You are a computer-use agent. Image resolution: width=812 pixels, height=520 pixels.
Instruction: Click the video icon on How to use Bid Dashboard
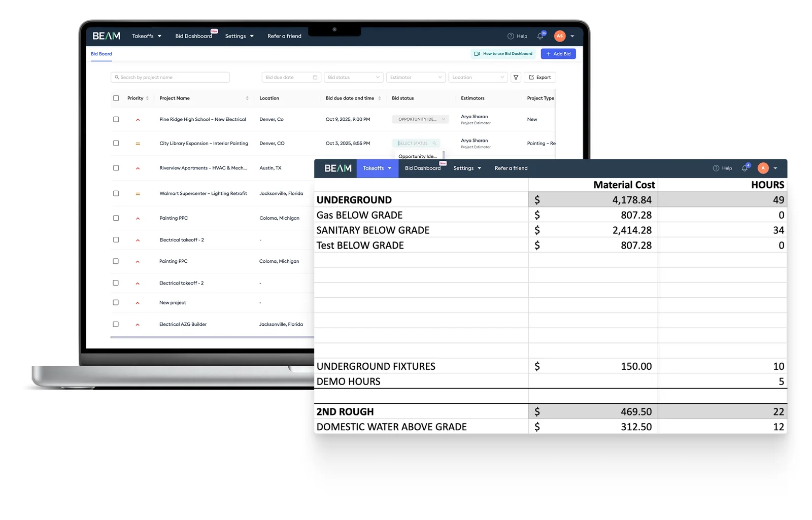tap(477, 54)
